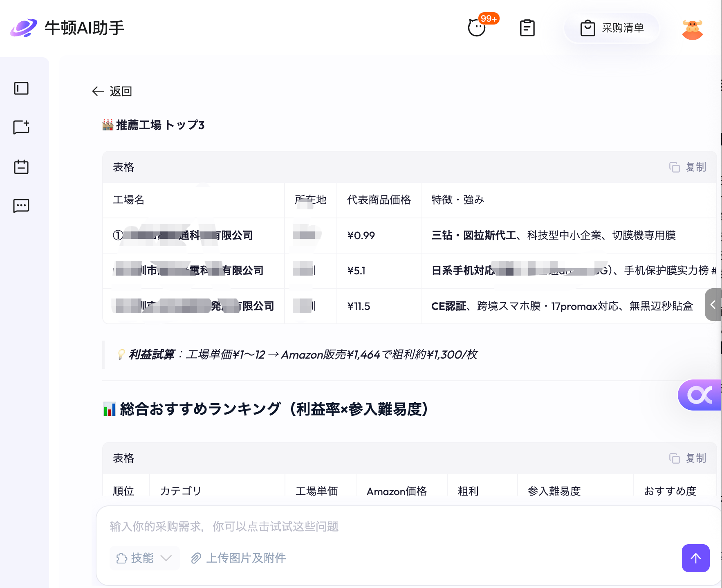
Task: Click 上传图片及附件 to attach files
Action: [238, 558]
